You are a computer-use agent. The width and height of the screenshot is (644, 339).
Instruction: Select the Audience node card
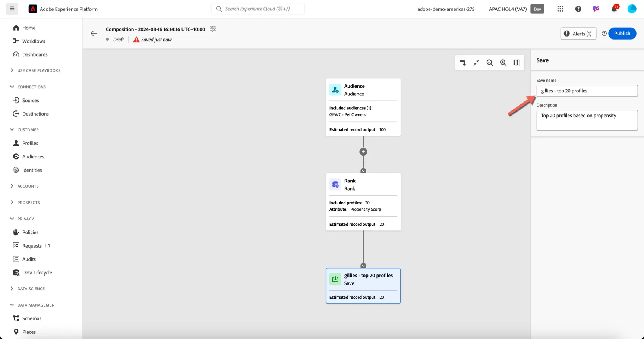pos(363,107)
